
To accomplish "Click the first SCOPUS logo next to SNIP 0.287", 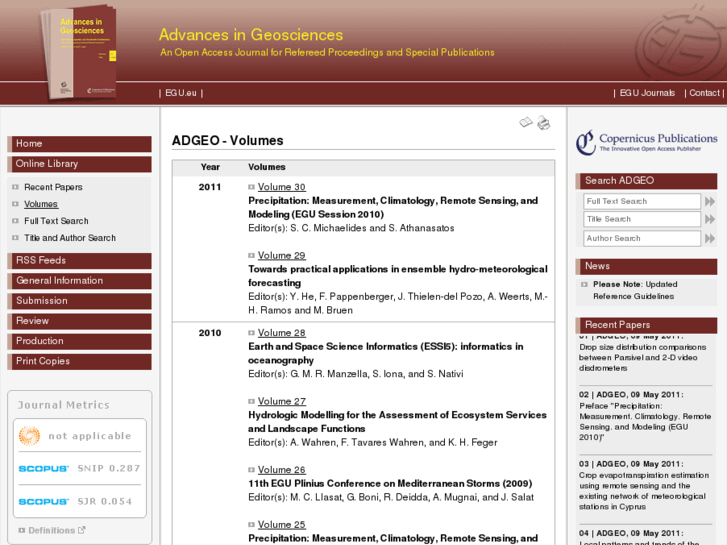I will (x=44, y=468).
